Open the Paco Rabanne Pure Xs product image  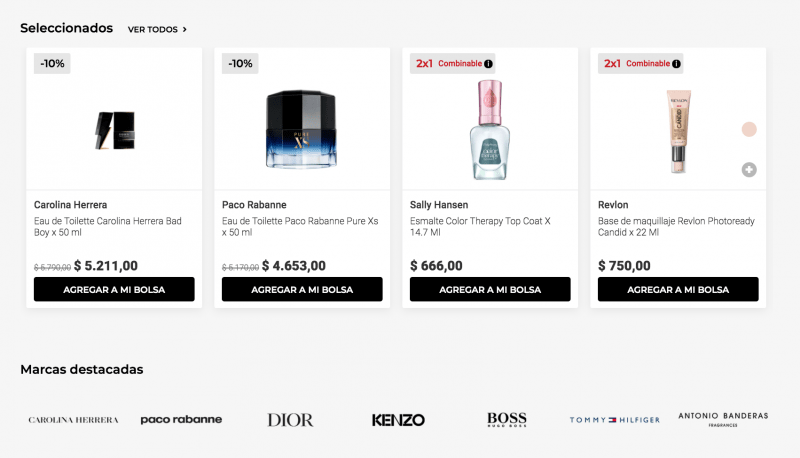point(302,129)
